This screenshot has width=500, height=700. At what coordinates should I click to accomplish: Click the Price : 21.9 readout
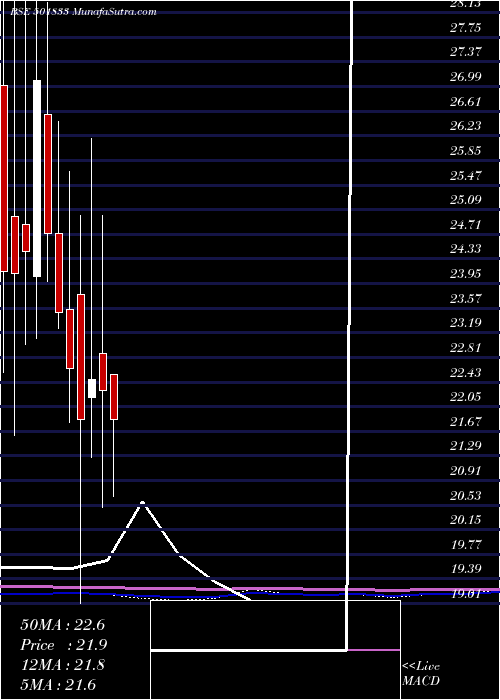pyautogui.click(x=63, y=645)
